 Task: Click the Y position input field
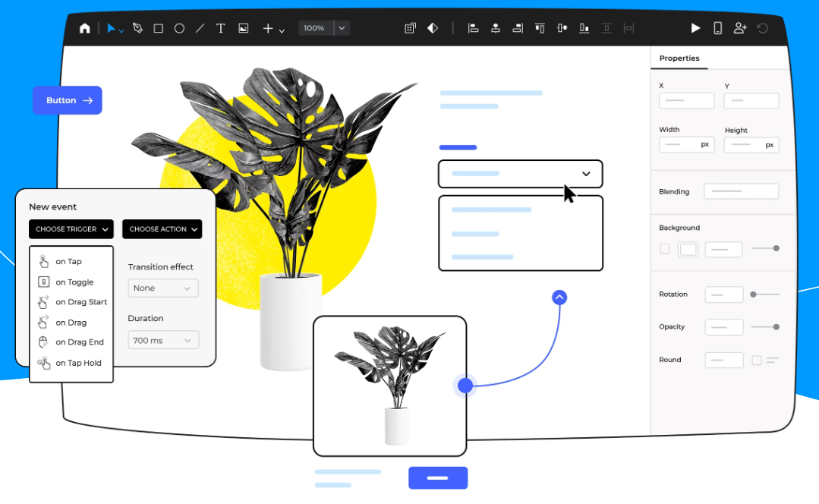pyautogui.click(x=751, y=101)
